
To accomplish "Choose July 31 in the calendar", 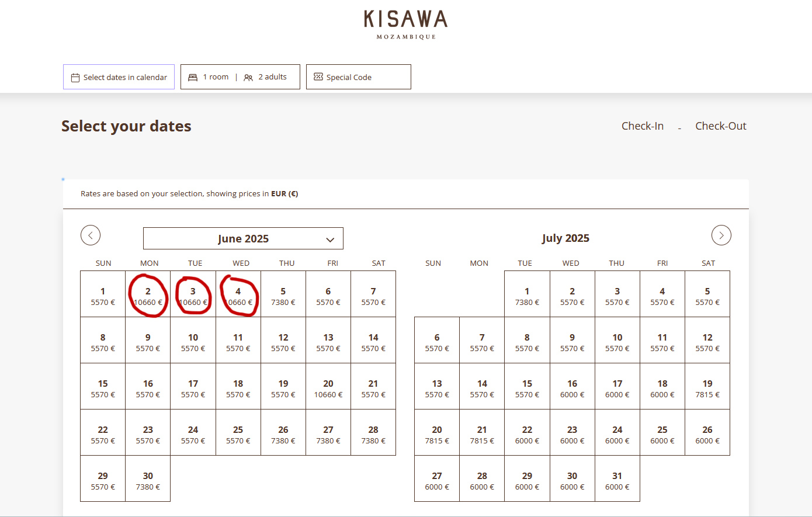I will click(x=617, y=480).
